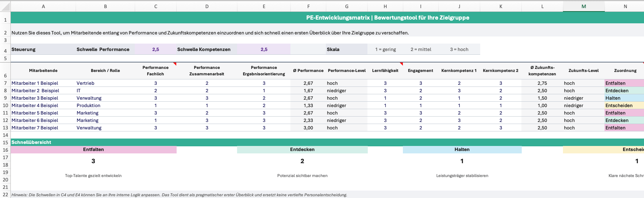
Task: Click 'Top-Talente gezielt entwickeln' text
Action: coord(93,176)
